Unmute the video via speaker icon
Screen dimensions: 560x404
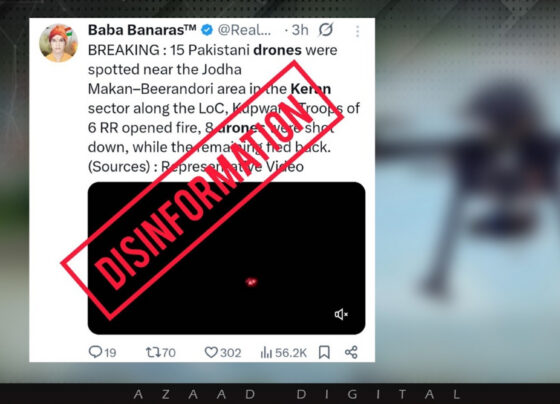(341, 314)
